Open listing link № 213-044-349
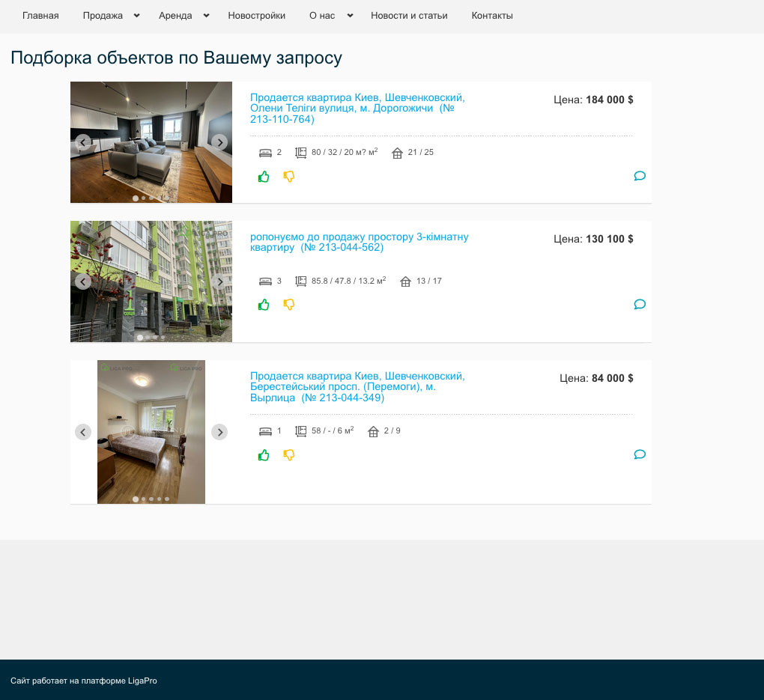The image size is (764, 700). tap(357, 387)
